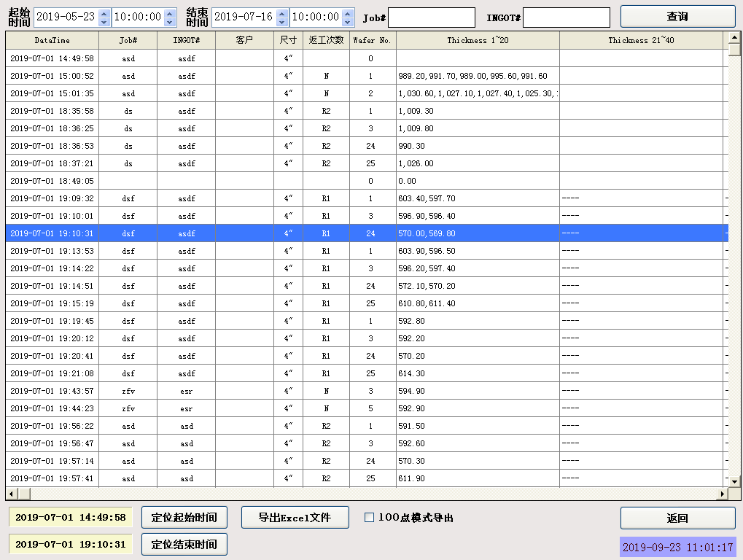Click 导出Excel文件 export button

[x=295, y=518]
